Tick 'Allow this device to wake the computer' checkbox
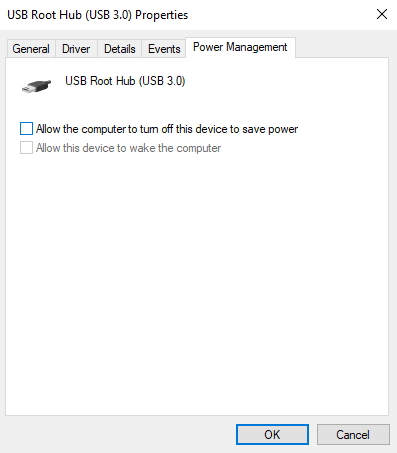The image size is (397, 453). 26,148
